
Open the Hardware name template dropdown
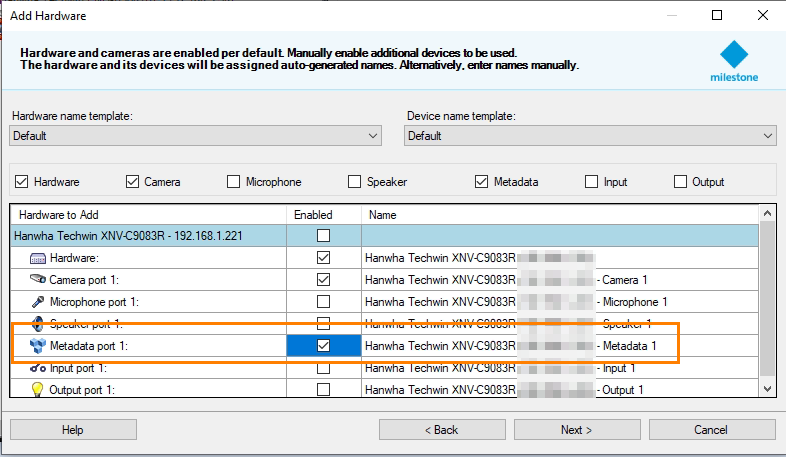tap(195, 136)
